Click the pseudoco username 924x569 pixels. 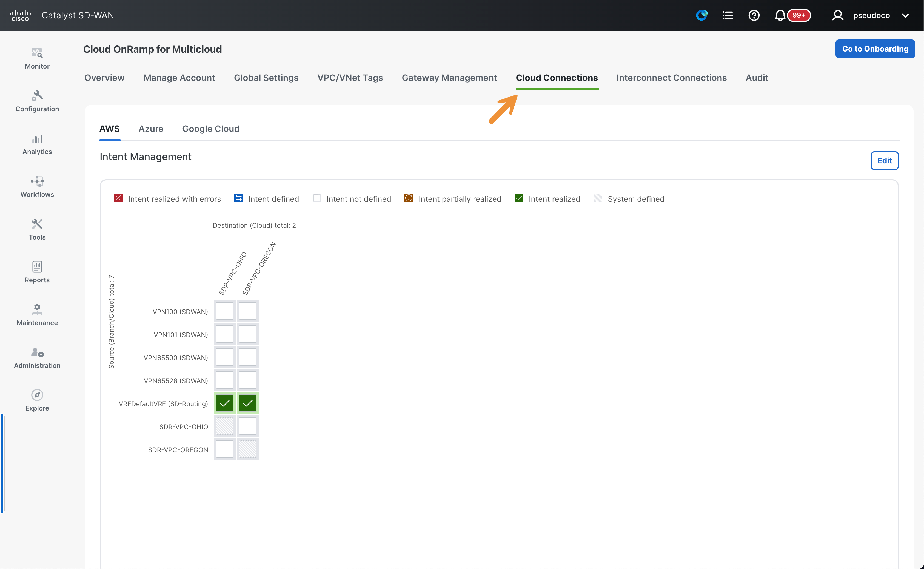pos(871,16)
